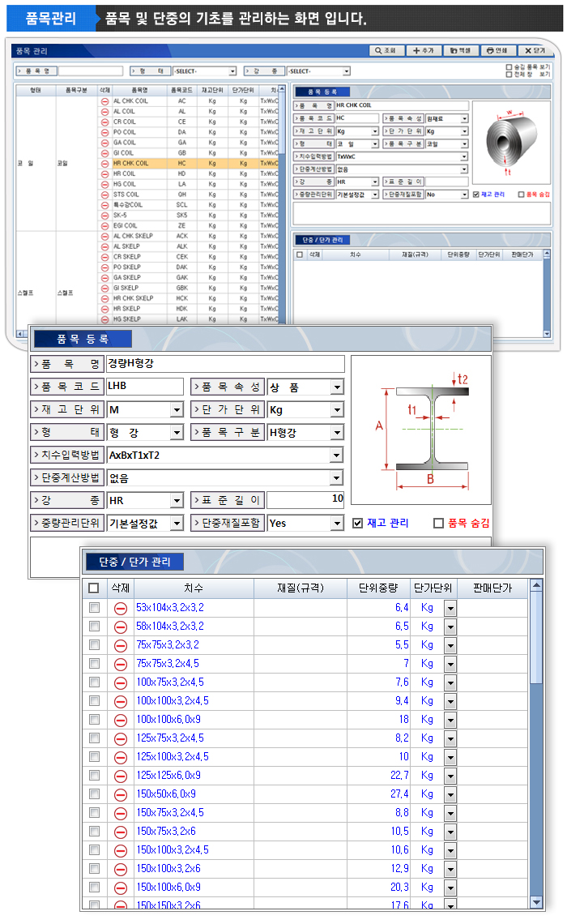This screenshot has height=924, width=567.
Task: Click the red delete icon beside HR CHK COIL
Action: [104, 163]
